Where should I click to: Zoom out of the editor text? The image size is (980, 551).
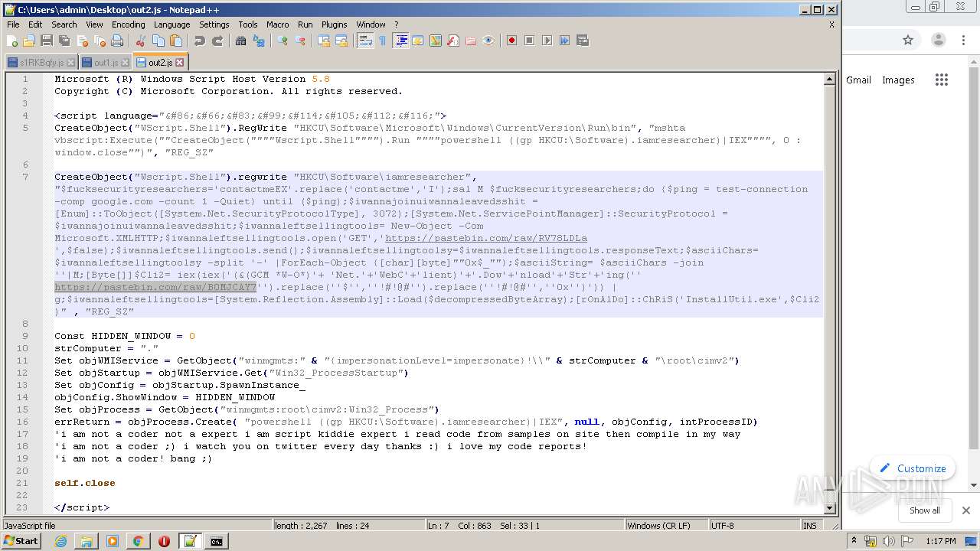[300, 41]
